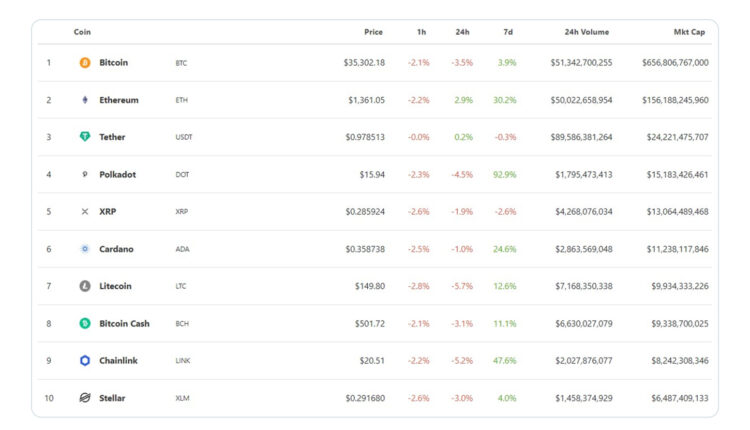Click the Bitcoin orange logo icon
The height and width of the screenshot is (430, 750).
point(85,63)
